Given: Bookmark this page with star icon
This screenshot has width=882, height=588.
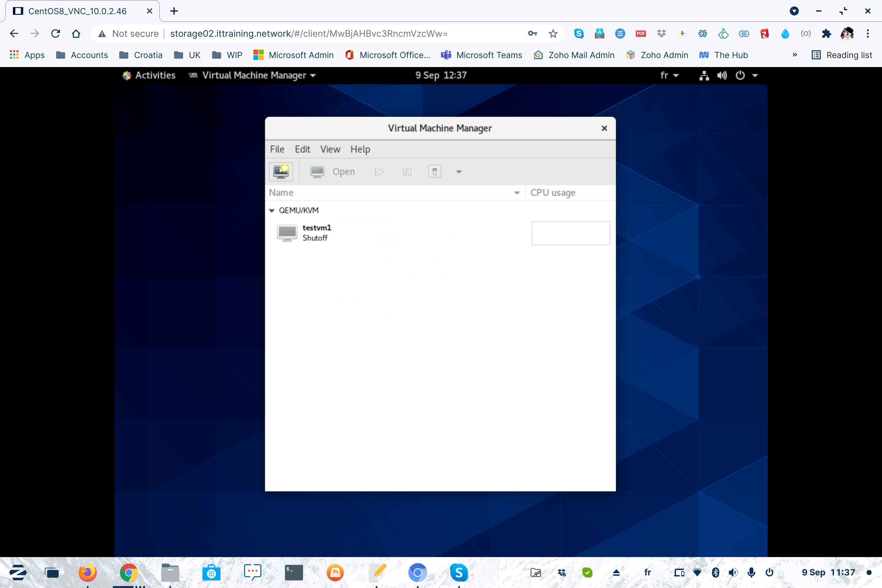Looking at the screenshot, I should [553, 34].
